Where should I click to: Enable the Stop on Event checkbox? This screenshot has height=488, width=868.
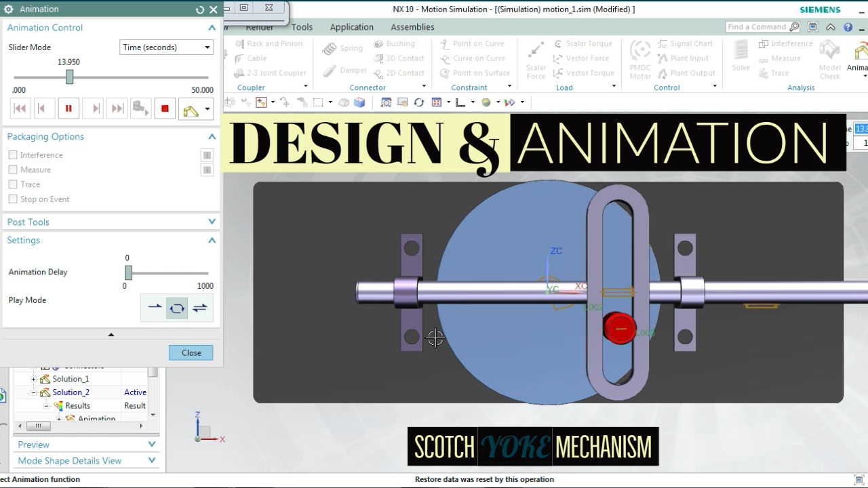pos(13,199)
